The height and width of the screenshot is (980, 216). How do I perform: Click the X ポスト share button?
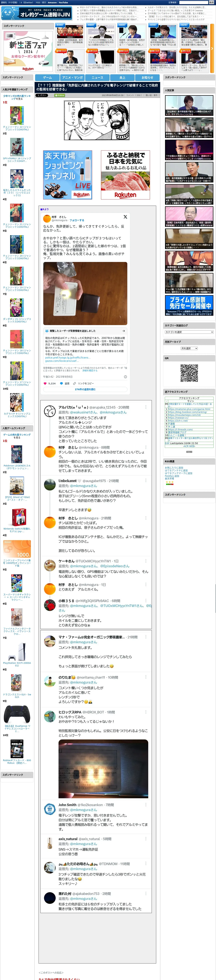click(42, 96)
